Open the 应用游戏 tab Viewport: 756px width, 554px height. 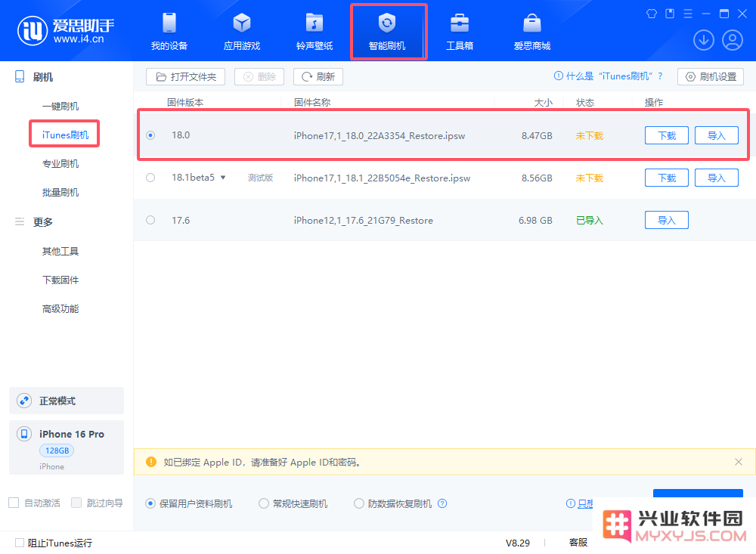coord(242,32)
